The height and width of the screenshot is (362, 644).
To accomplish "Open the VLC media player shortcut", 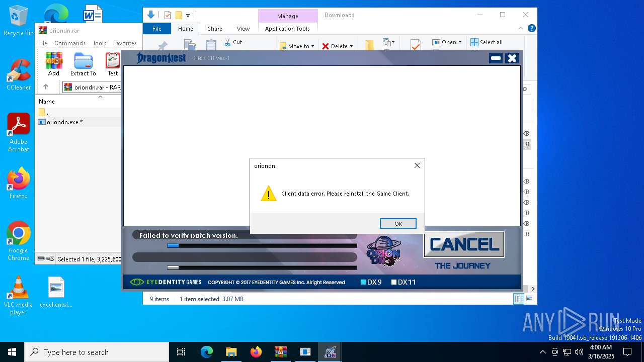I will click(19, 296).
